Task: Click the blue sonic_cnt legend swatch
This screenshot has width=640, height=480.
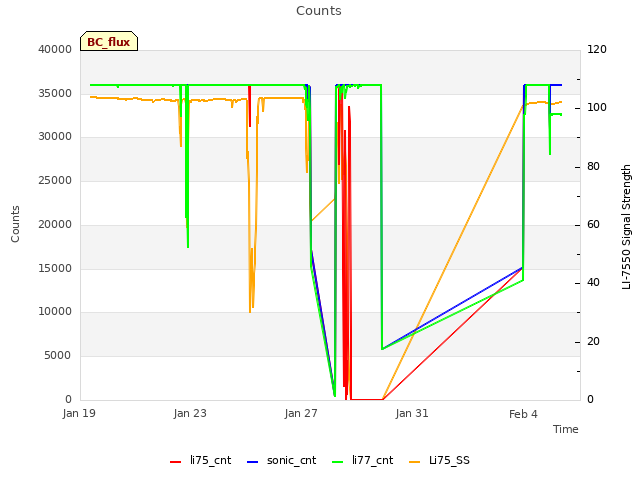Action: click(x=253, y=462)
